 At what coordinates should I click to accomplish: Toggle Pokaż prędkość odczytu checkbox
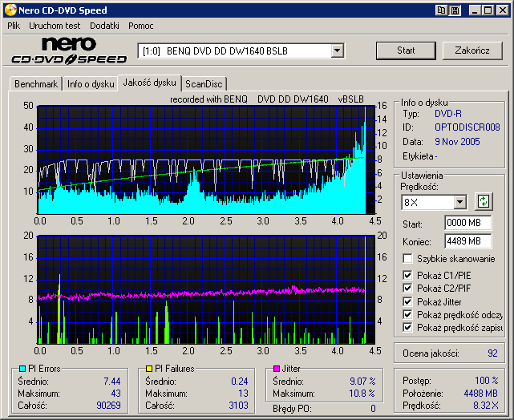pos(407,314)
